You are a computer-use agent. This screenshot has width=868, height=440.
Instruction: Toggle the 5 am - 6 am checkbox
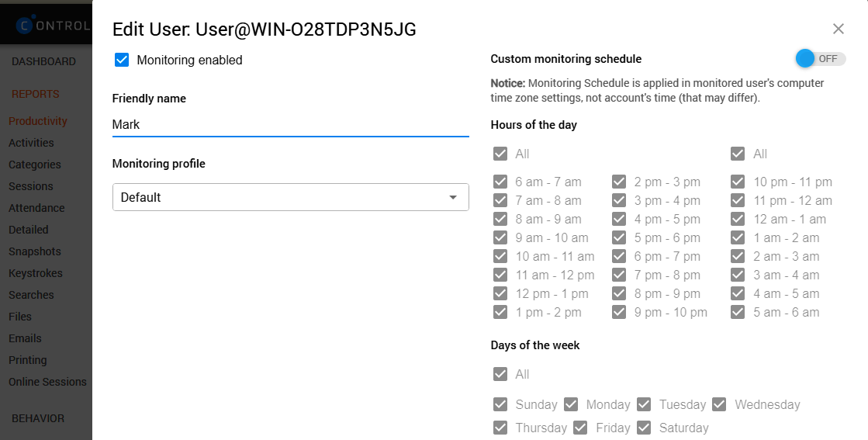pos(738,312)
